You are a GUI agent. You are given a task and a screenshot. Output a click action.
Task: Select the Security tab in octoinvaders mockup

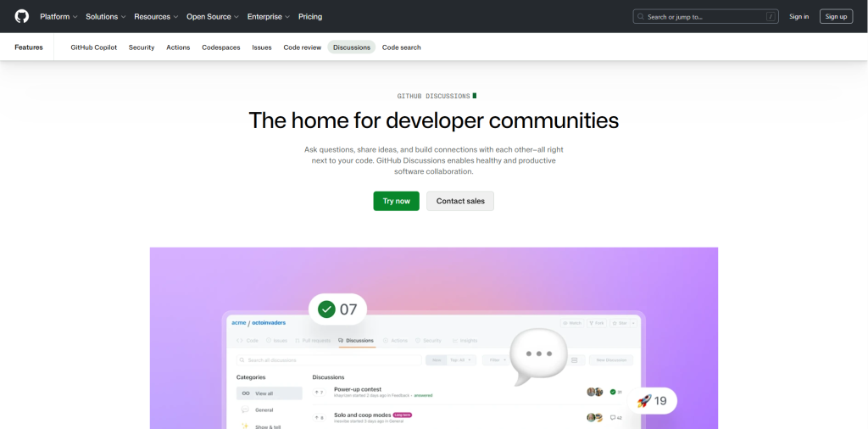click(x=428, y=341)
